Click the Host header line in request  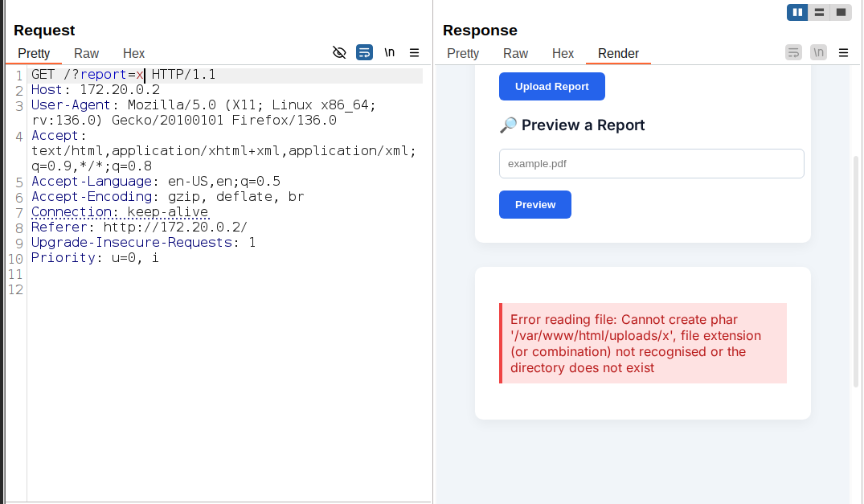click(x=96, y=90)
